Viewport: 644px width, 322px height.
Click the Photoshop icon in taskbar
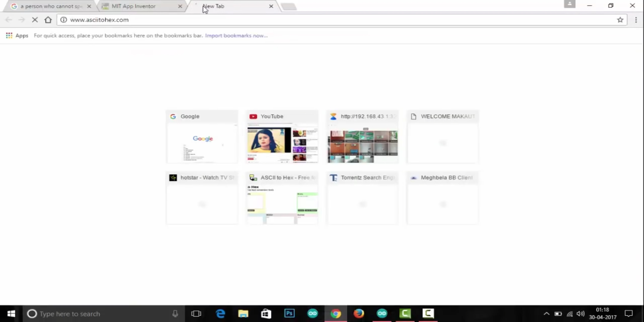coord(290,313)
